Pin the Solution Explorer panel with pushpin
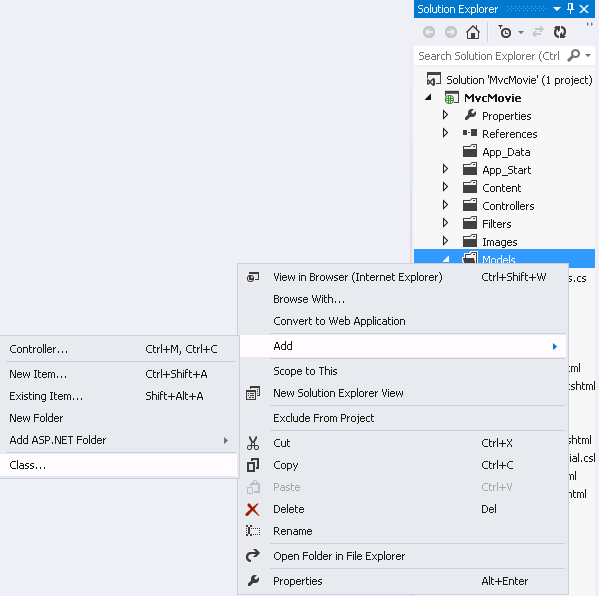 tap(570, 9)
